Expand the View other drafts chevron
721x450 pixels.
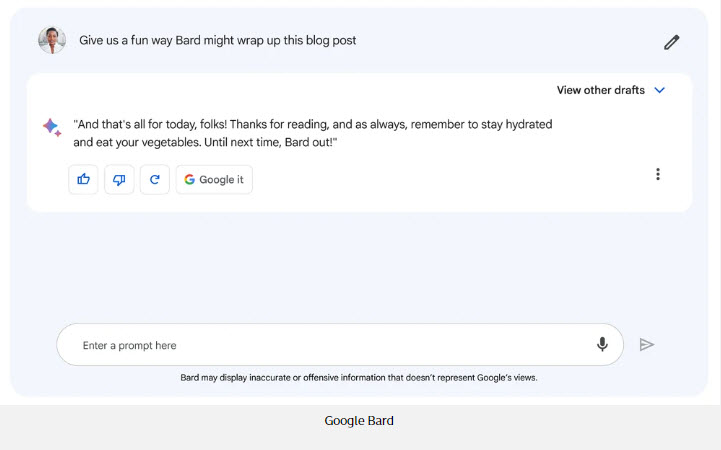point(659,90)
